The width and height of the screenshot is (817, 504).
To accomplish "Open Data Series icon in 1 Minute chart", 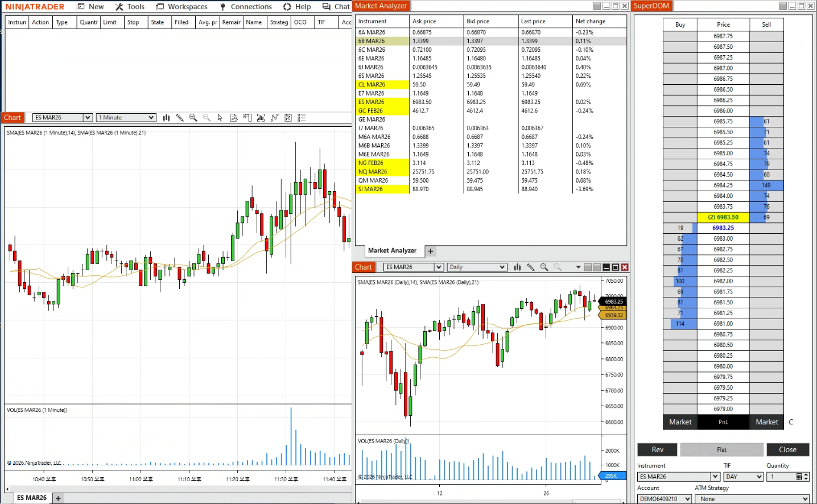I will tap(261, 118).
